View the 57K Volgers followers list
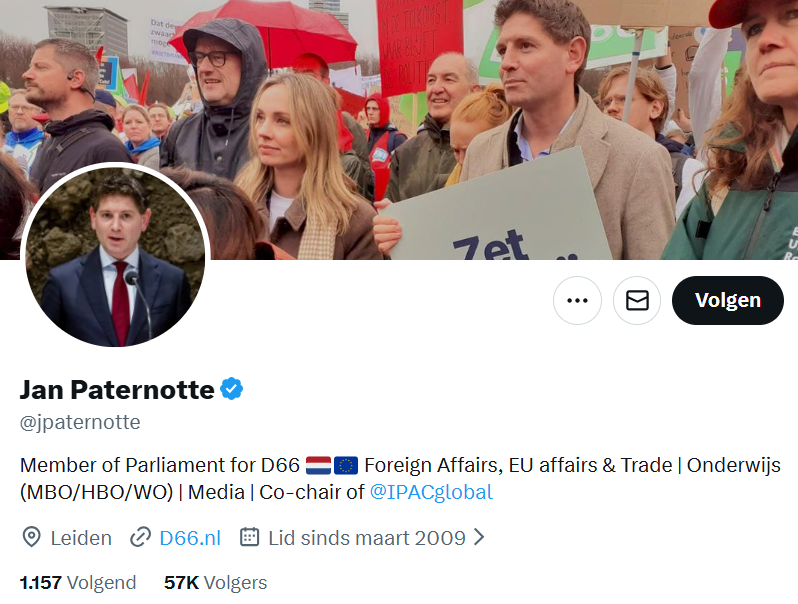798x604 pixels. pyautogui.click(x=215, y=583)
